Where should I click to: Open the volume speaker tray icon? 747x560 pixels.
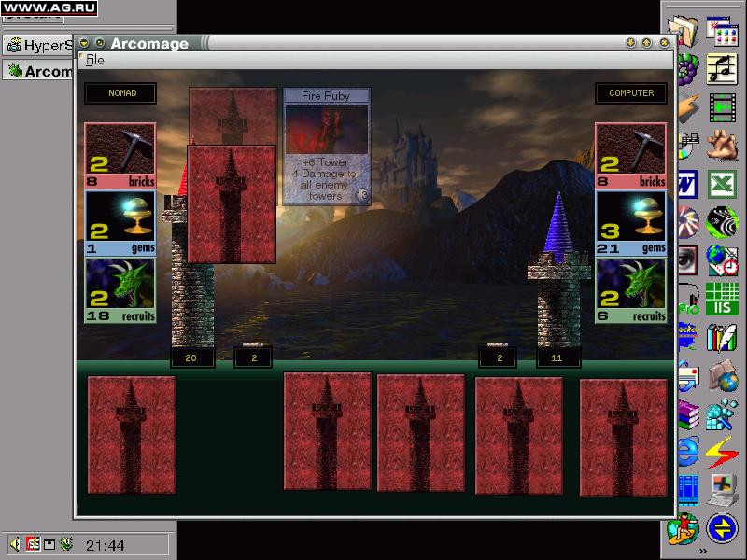click(15, 543)
